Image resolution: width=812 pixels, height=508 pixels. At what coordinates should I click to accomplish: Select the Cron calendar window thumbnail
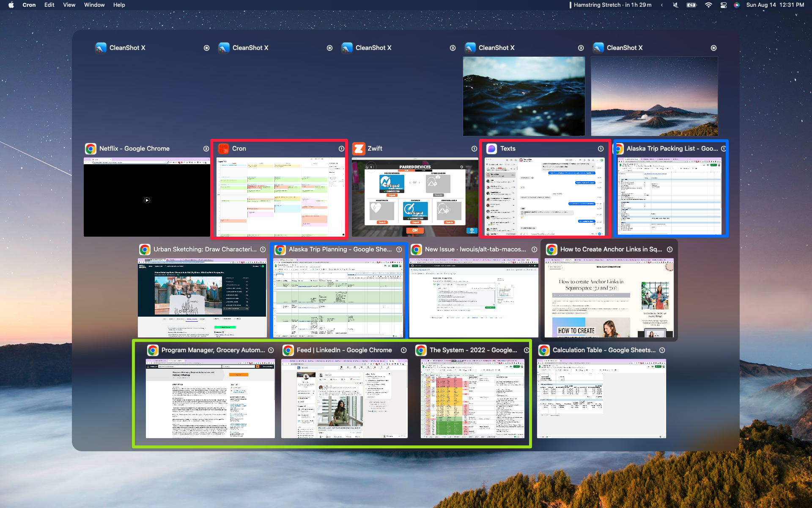point(281,197)
